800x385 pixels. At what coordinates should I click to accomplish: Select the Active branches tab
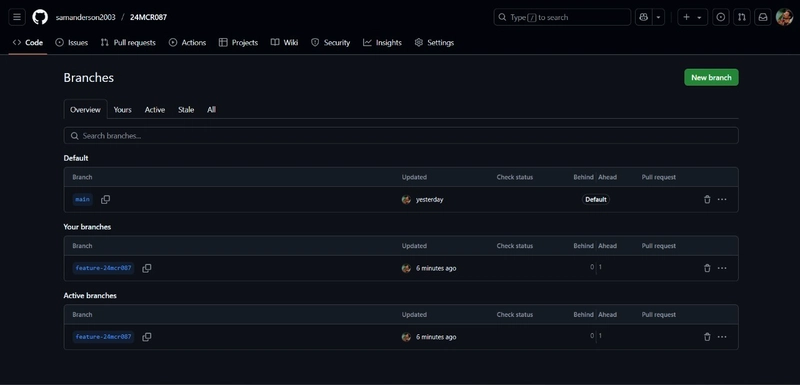tap(155, 110)
